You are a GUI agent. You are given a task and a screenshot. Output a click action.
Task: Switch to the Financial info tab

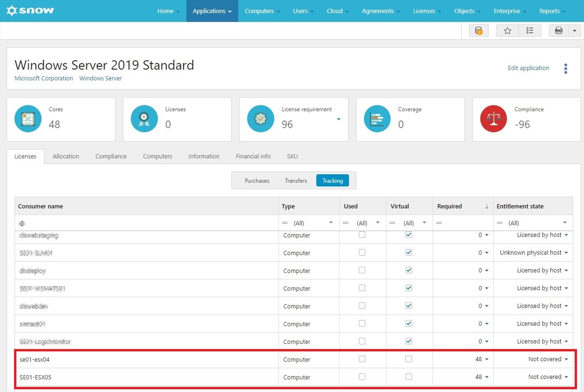click(253, 156)
